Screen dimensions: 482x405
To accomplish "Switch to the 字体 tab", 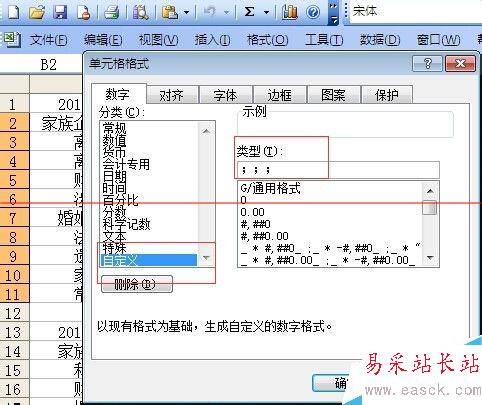I will pos(226,95).
